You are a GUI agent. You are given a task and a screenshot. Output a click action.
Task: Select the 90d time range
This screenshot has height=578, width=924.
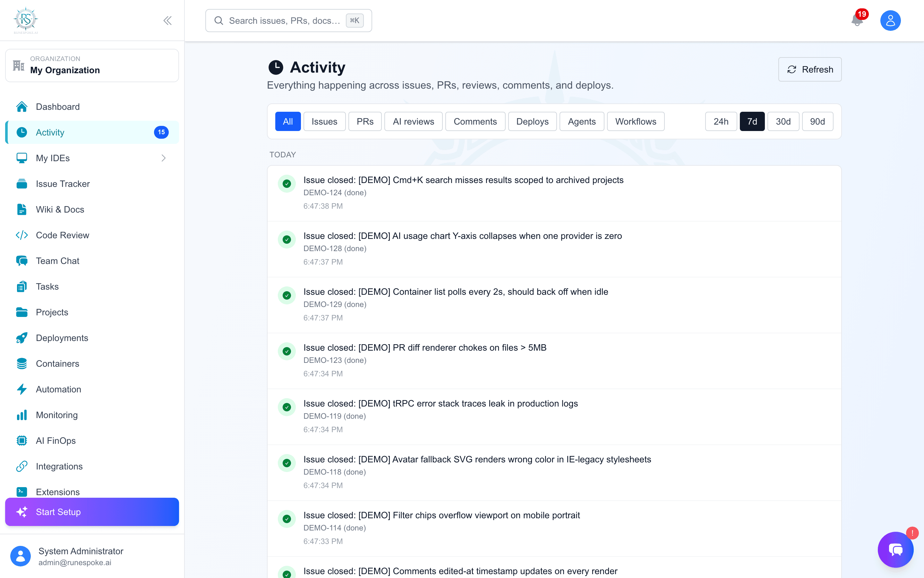[x=817, y=122]
